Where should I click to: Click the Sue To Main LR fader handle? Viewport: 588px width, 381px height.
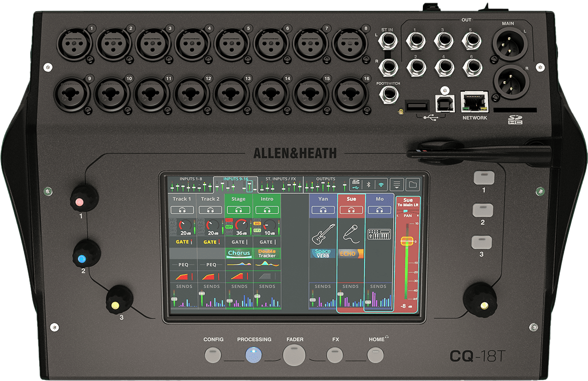(x=408, y=241)
